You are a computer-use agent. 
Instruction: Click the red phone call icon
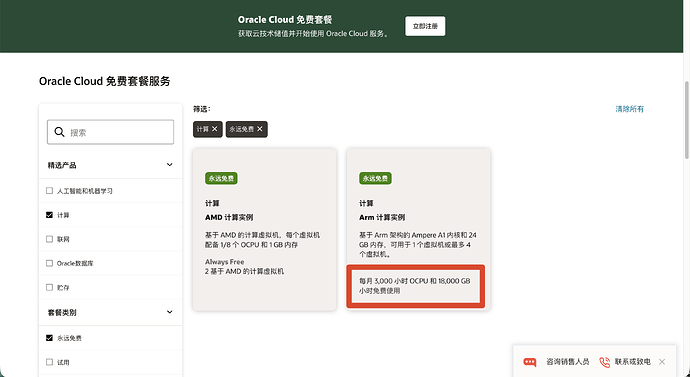pos(605,362)
